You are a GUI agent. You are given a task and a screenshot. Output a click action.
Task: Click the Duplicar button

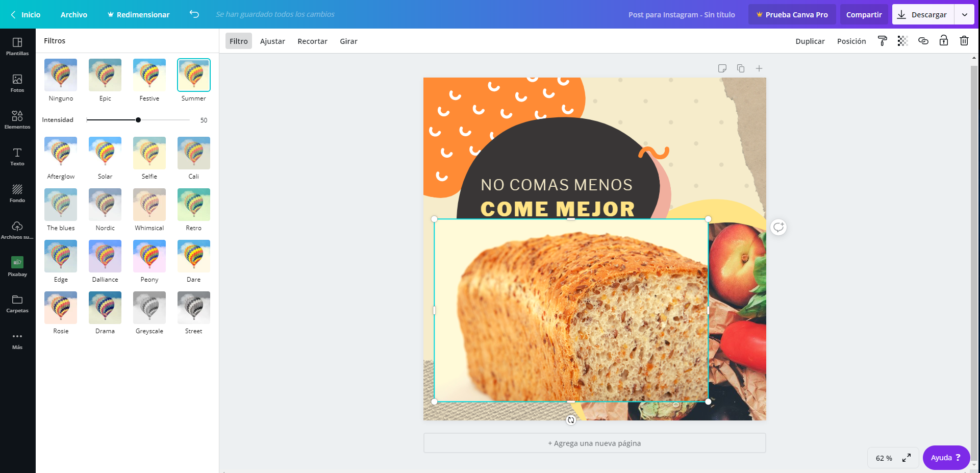[x=810, y=41]
